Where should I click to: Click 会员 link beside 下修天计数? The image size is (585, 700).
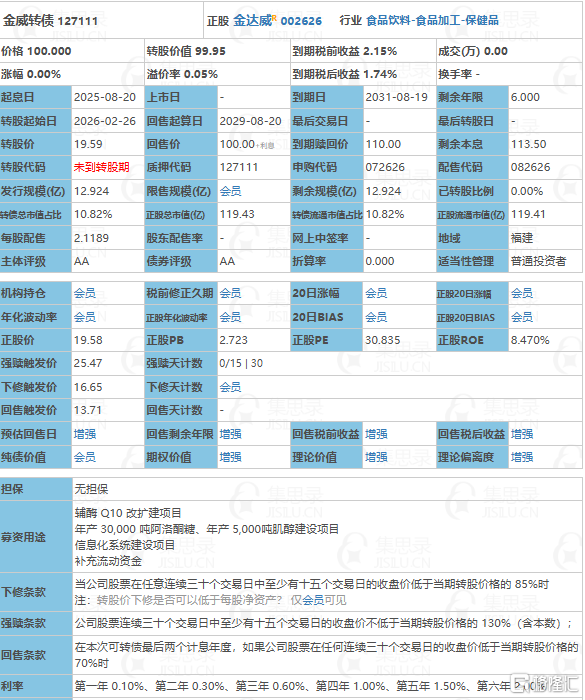click(x=230, y=387)
